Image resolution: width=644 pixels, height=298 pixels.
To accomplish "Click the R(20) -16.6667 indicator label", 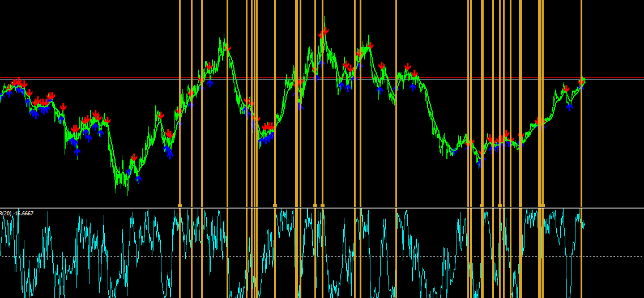I will pos(17,214).
